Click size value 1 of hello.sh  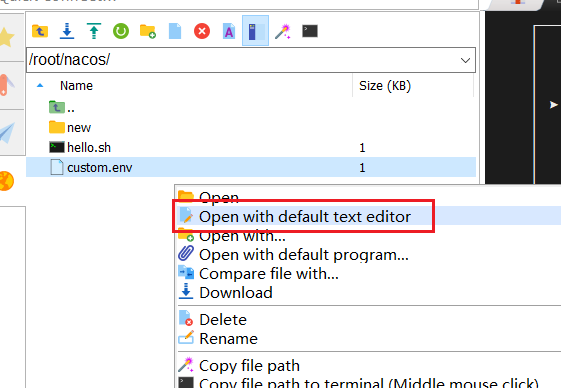click(x=362, y=147)
